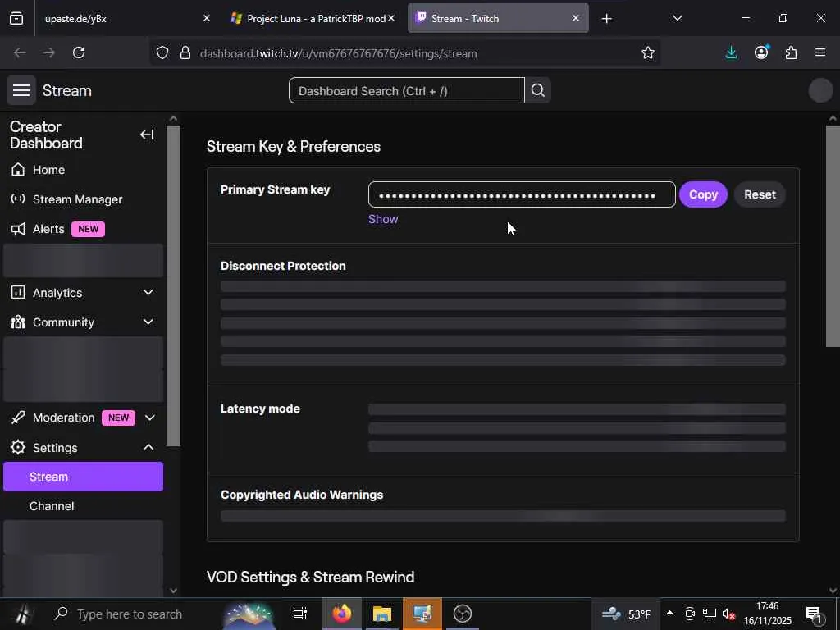Go to Home in sidebar
Viewport: 840px width, 630px height.
click(x=48, y=170)
